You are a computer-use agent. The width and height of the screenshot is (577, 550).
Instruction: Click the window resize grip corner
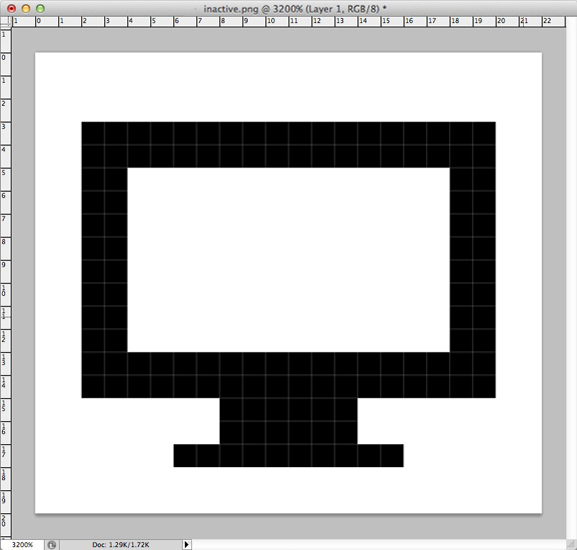571,544
